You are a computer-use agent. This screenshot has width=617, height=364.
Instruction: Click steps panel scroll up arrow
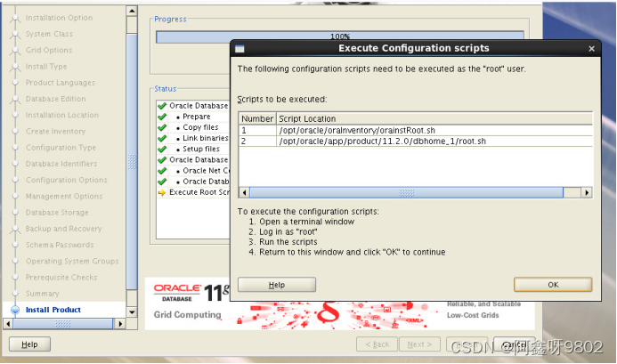pos(132,11)
